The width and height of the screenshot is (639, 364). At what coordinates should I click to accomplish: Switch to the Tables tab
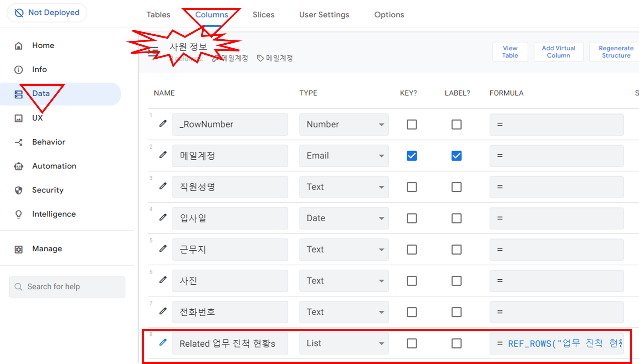[158, 15]
